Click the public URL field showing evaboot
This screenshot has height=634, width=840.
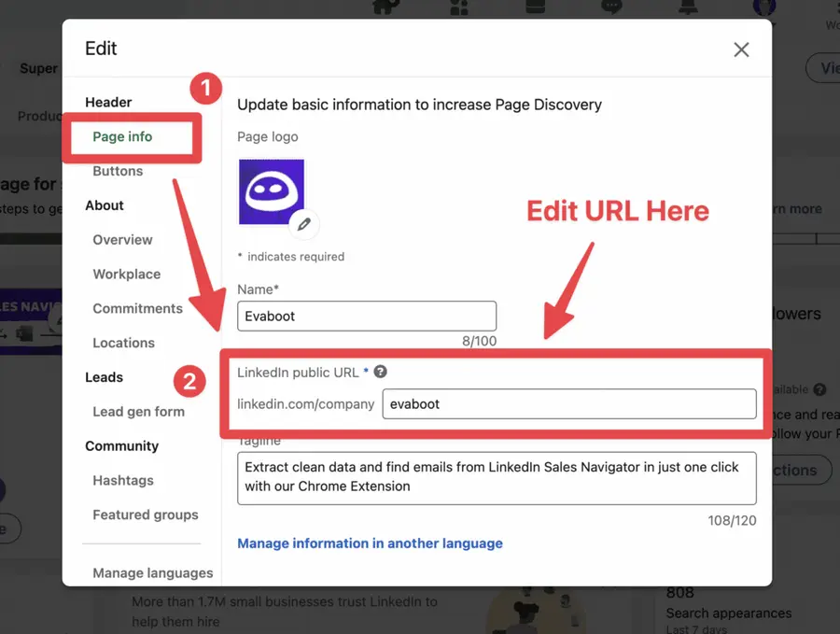569,404
